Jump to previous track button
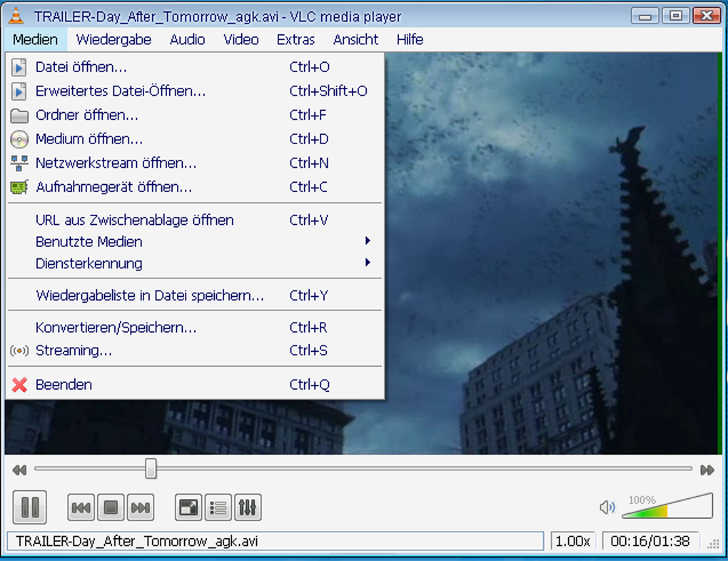Image resolution: width=728 pixels, height=561 pixels. [x=81, y=507]
